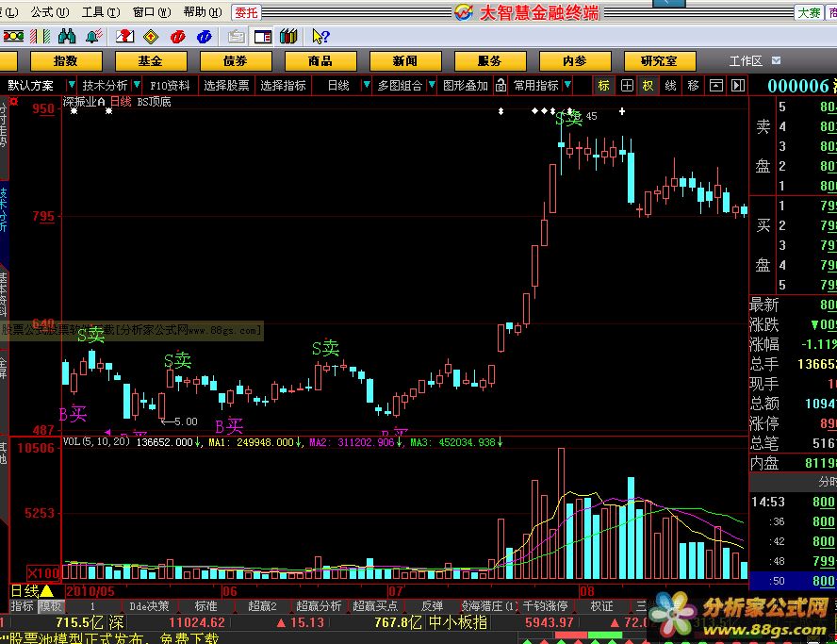
Task: Expand the 默认方案 dropdown arrow
Action: click(71, 85)
